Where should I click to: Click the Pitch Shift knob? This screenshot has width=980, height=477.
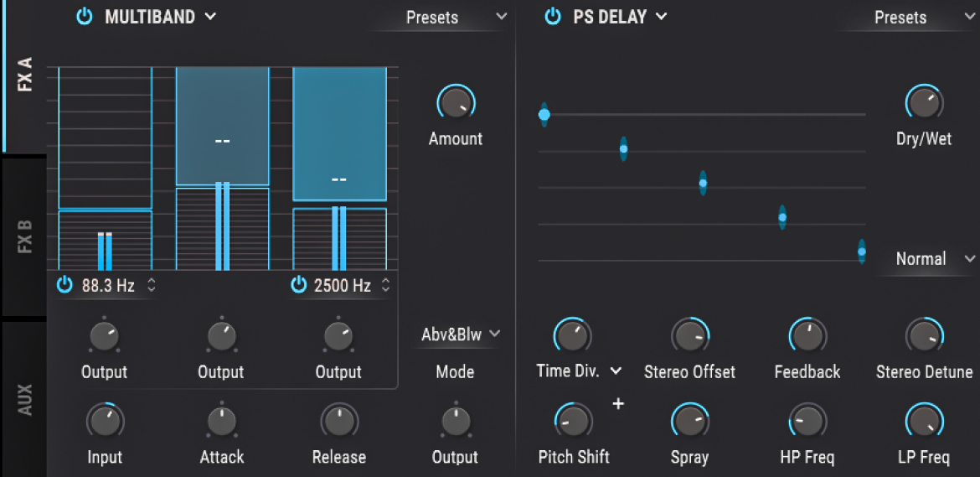pyautogui.click(x=572, y=421)
